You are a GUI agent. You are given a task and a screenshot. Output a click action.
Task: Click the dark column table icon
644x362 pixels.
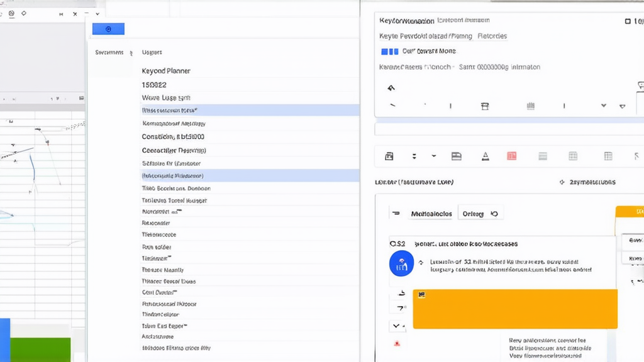pos(608,156)
